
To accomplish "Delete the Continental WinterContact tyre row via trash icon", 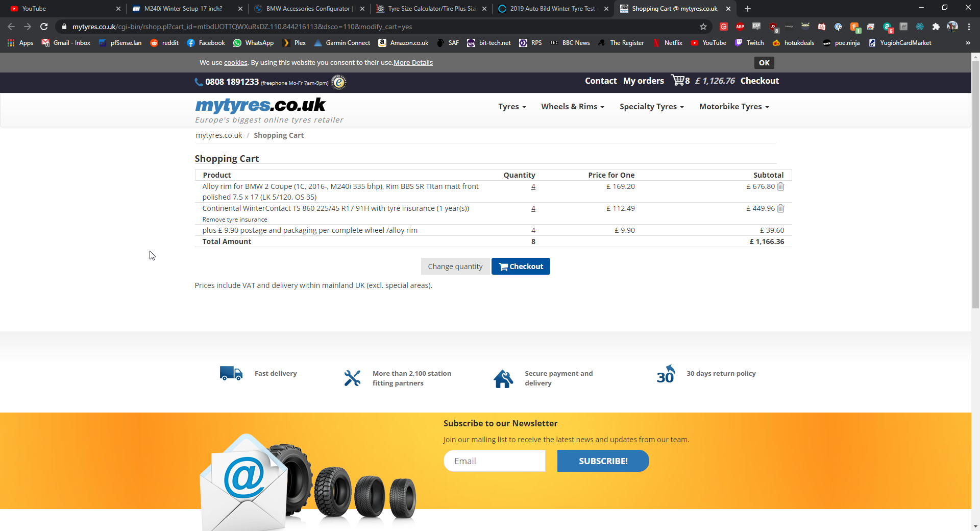I will (x=780, y=209).
